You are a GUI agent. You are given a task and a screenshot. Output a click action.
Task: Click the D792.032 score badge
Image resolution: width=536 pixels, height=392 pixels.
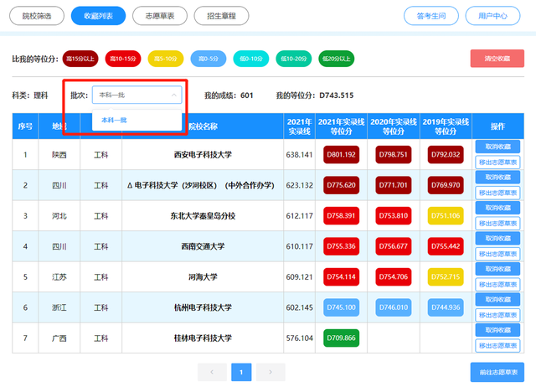click(x=446, y=154)
